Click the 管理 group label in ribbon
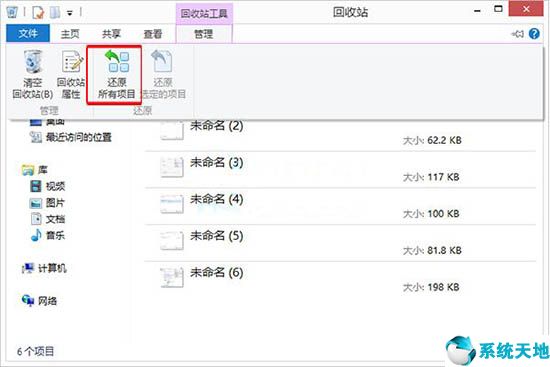Image resolution: width=550 pixels, height=367 pixels. [49, 111]
